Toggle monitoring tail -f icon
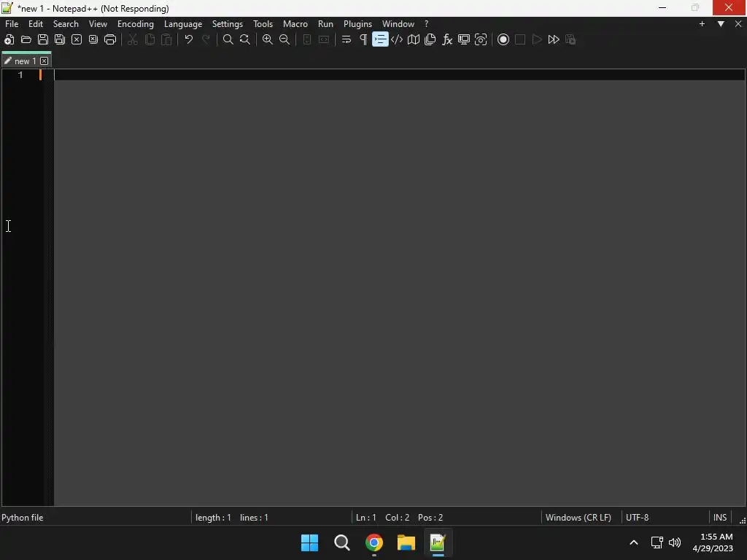This screenshot has width=747, height=560. tap(481, 39)
